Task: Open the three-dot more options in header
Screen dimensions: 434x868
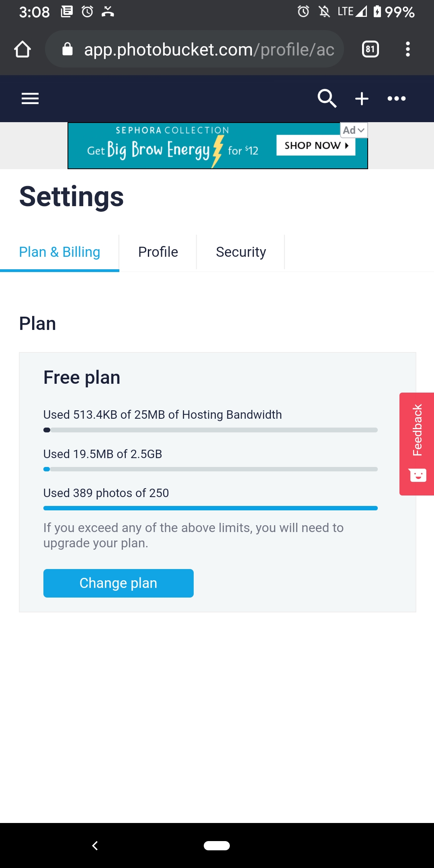Action: point(396,98)
